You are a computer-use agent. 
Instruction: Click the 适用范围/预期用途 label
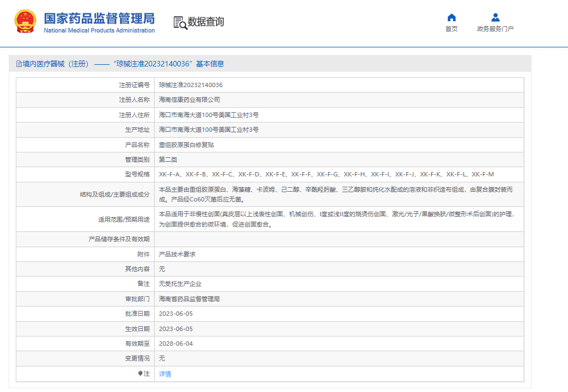(x=124, y=219)
